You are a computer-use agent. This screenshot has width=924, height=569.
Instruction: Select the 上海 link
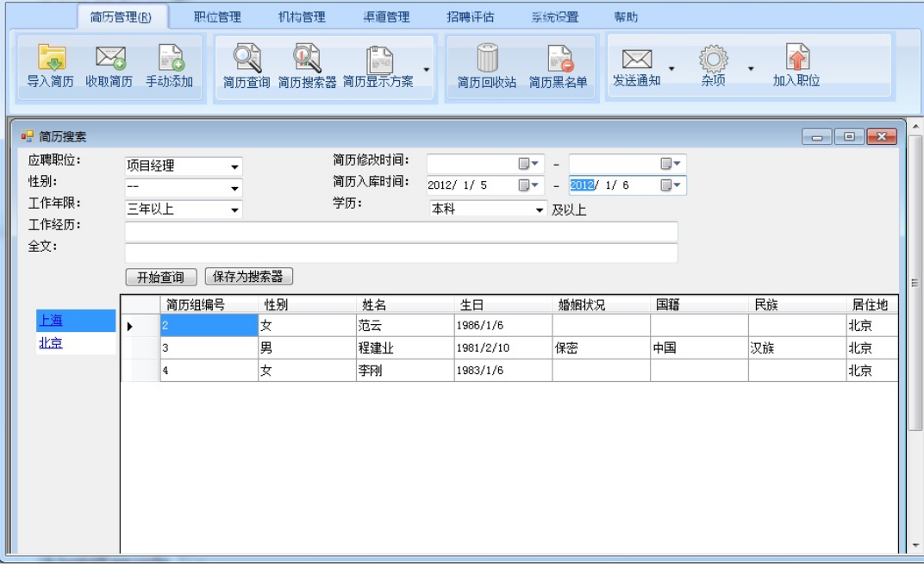51,320
